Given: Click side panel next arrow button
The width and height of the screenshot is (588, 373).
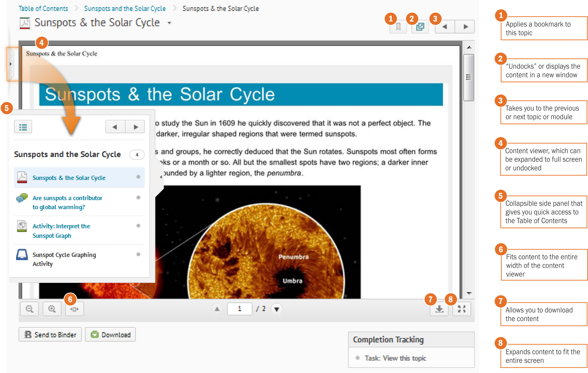Looking at the screenshot, I should point(135,127).
